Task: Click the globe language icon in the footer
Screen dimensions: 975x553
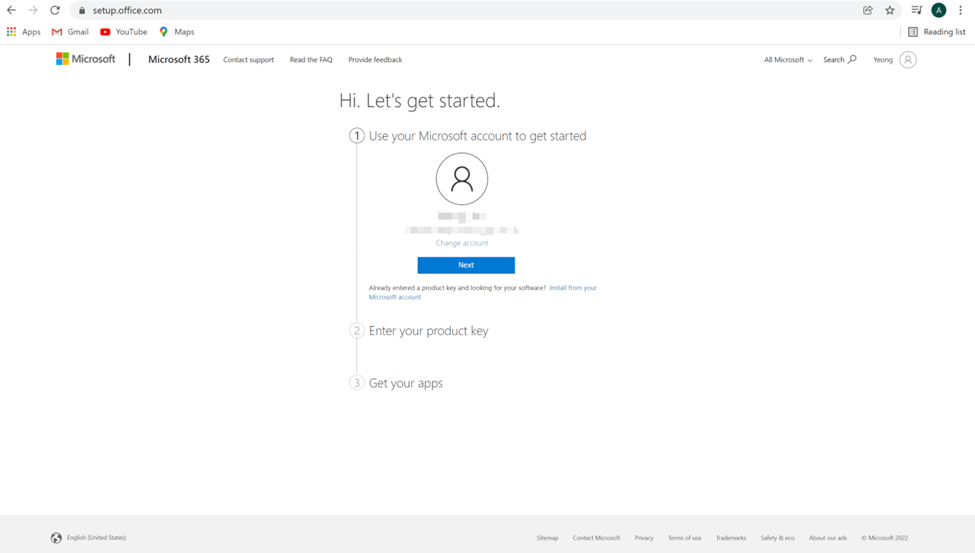Action: pos(56,538)
